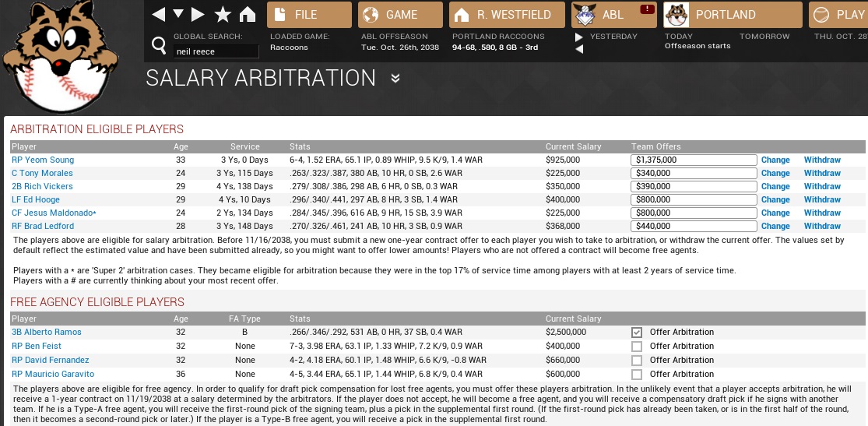Open player LF Ed Hooge
The height and width of the screenshot is (426, 868).
pos(36,199)
